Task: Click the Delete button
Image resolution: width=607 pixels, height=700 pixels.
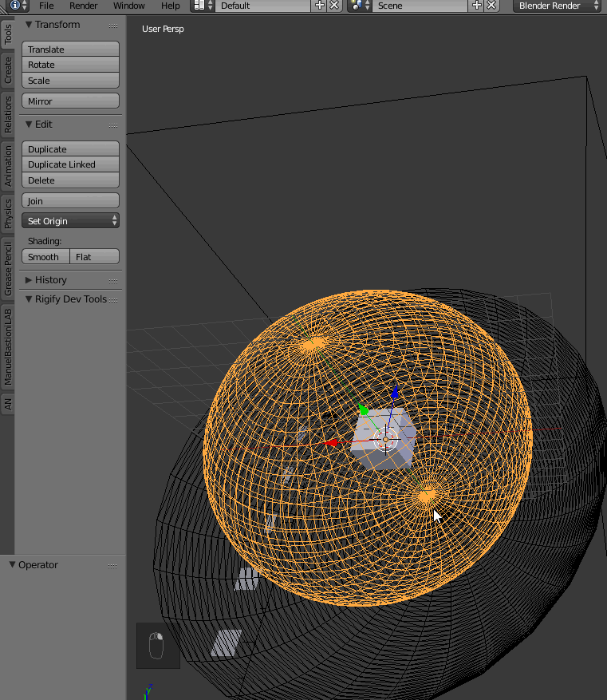Action: coord(70,180)
